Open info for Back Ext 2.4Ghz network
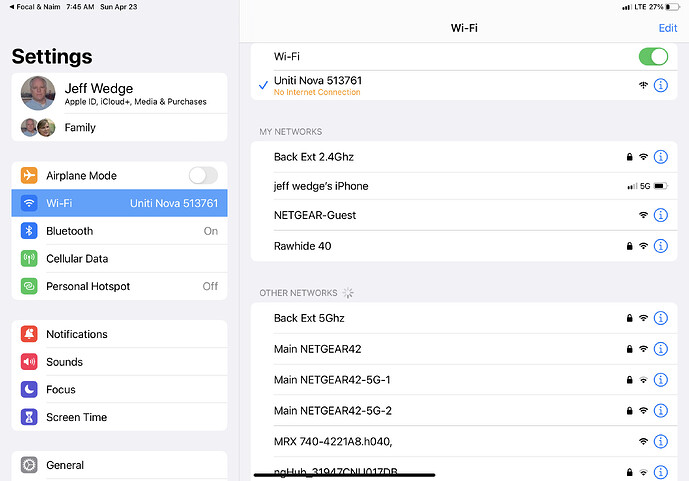The image size is (689, 481). pyautogui.click(x=660, y=157)
